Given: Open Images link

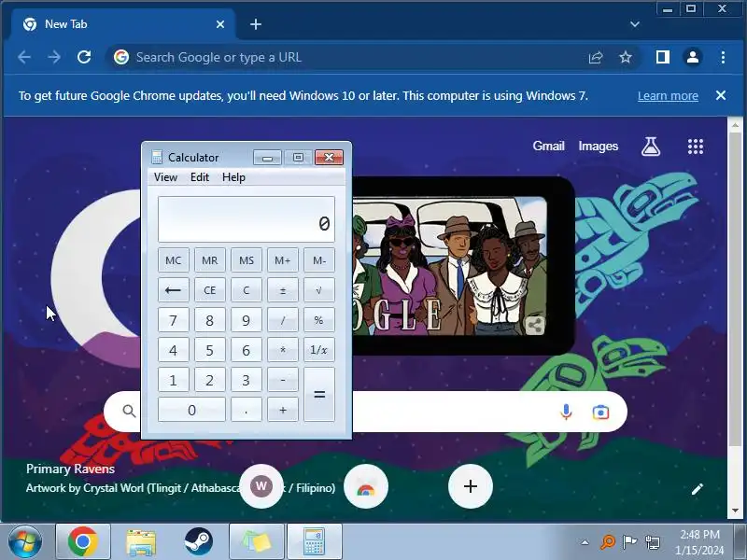Looking at the screenshot, I should point(598,146).
